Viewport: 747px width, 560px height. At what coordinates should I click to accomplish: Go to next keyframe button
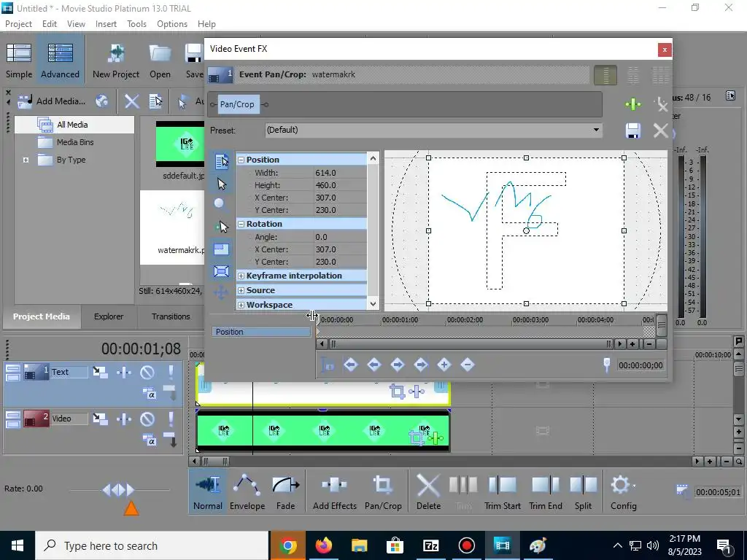(398, 365)
